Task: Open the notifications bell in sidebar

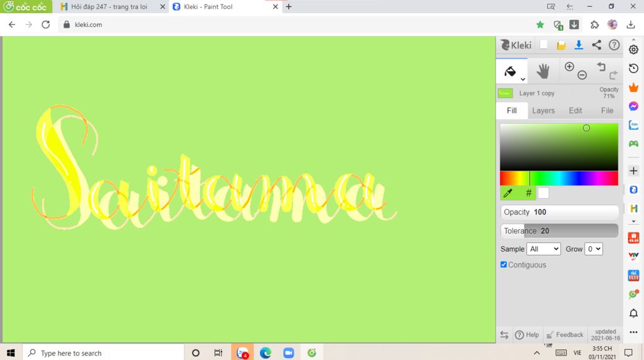Action: coord(634,313)
